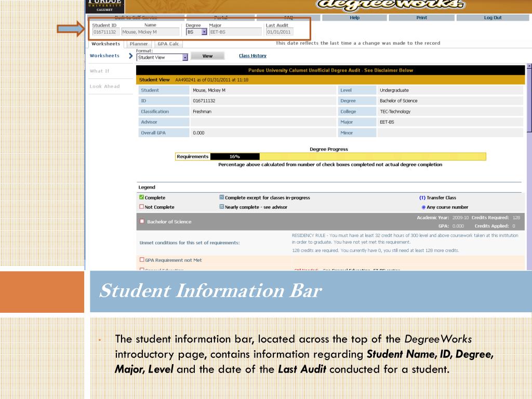Click the RESIDENCY RULE explanation text
The height and width of the screenshot is (399, 532).
click(405, 238)
